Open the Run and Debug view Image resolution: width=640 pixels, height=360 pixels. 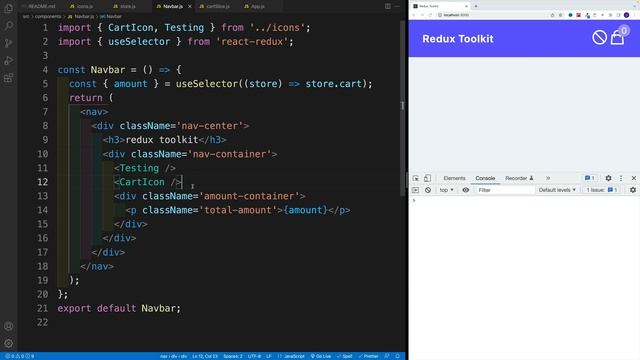pos(8,61)
